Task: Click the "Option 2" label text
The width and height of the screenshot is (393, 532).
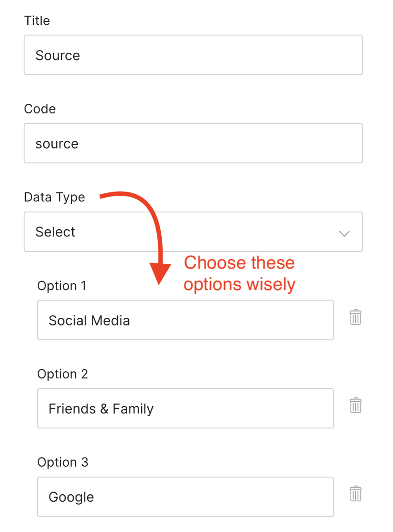Action: [x=62, y=374]
